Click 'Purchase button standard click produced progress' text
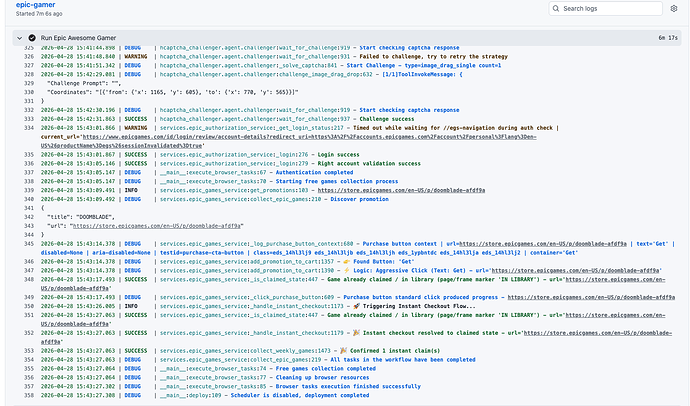This screenshot has height=406, width=690. click(421, 297)
